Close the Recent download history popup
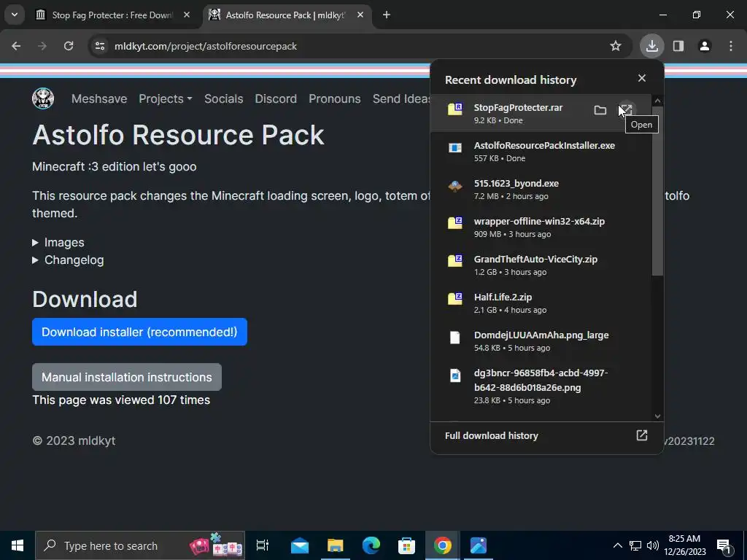 642,78
